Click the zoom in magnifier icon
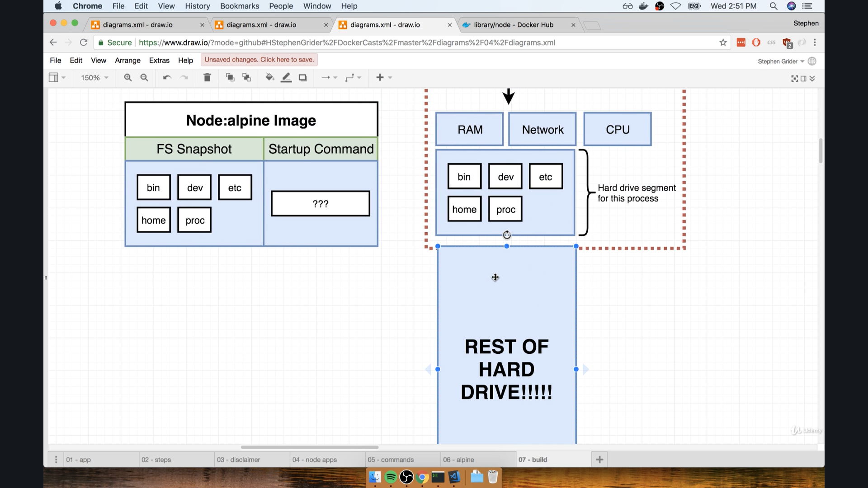The height and width of the screenshot is (488, 868). coord(128,78)
